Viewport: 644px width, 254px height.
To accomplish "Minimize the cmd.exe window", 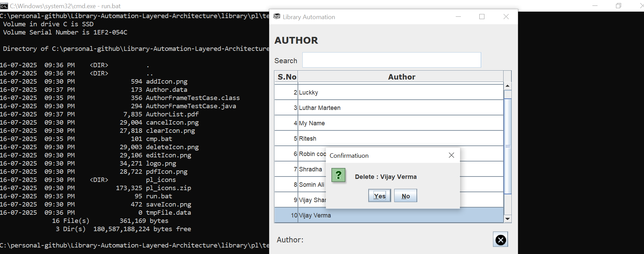I will click(595, 6).
